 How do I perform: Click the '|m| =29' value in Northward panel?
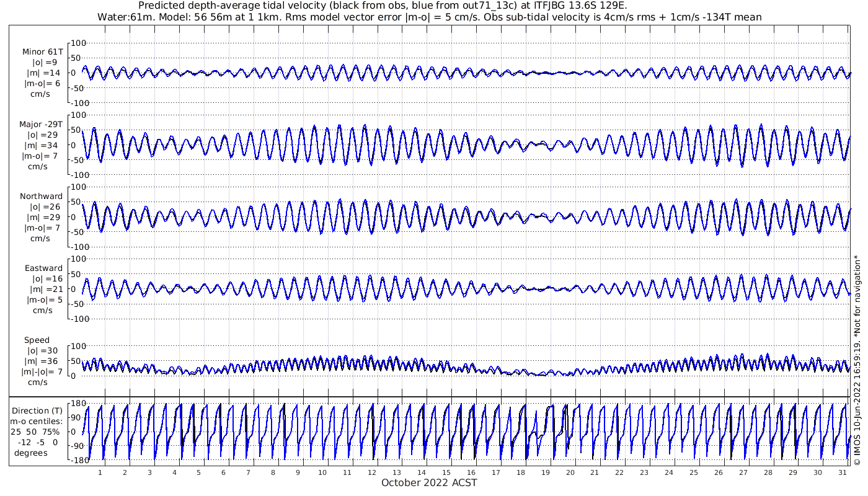coord(45,217)
